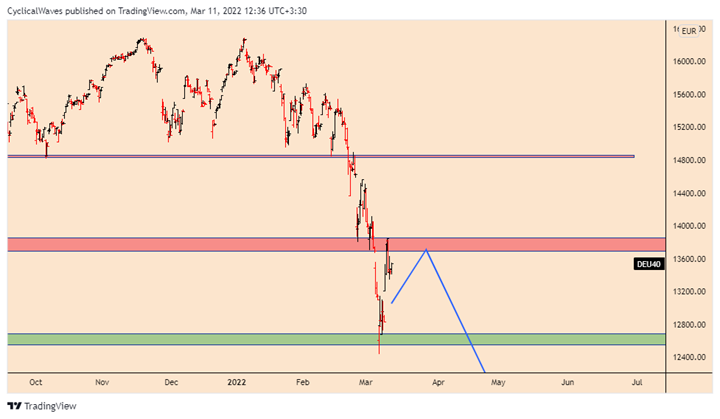Screen dimensions: 720x419
Task: Click the Nov time axis label
Action: pyautogui.click(x=102, y=382)
